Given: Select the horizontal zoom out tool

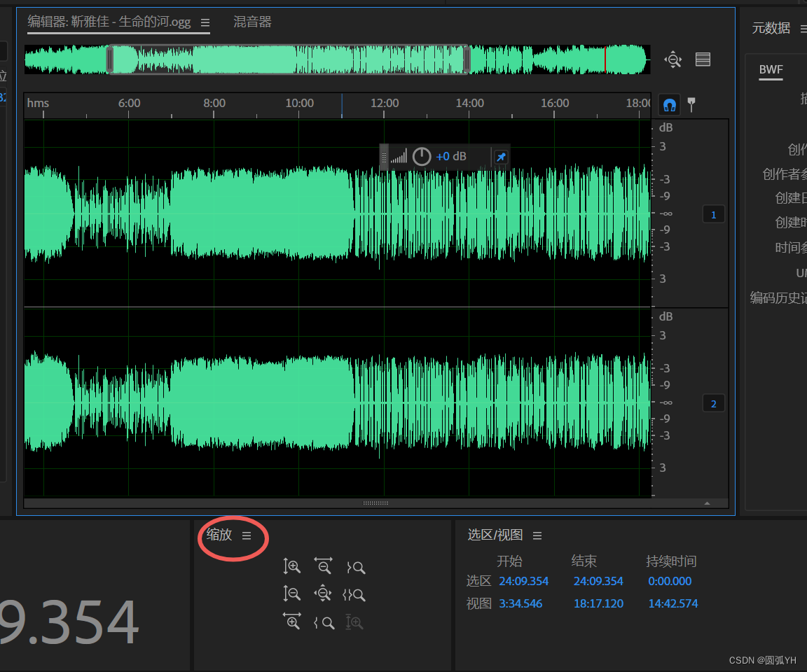Looking at the screenshot, I should click(x=324, y=567).
